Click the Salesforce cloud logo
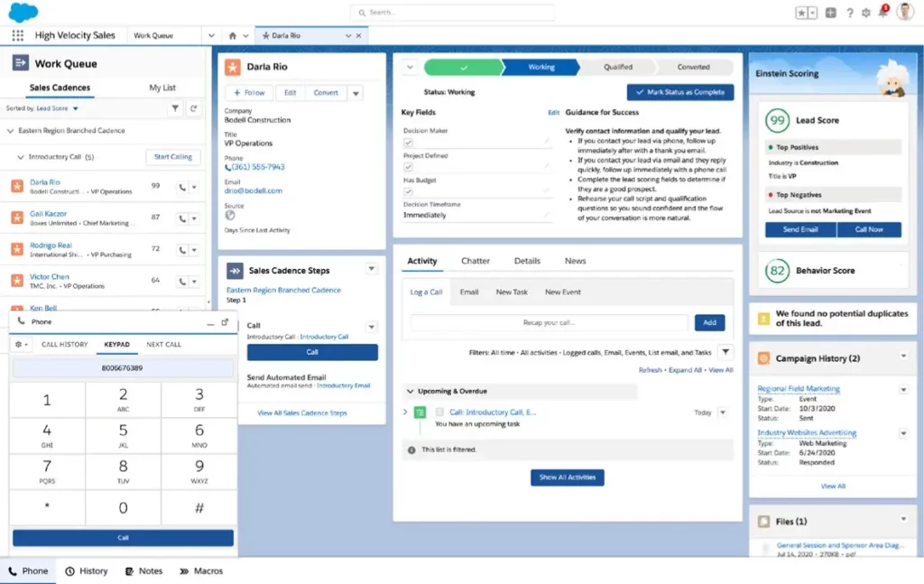The height and width of the screenshot is (584, 924). [x=23, y=13]
